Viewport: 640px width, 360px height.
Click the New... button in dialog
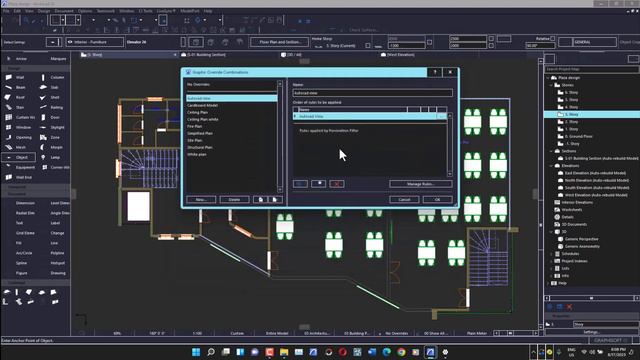pyautogui.click(x=201, y=200)
